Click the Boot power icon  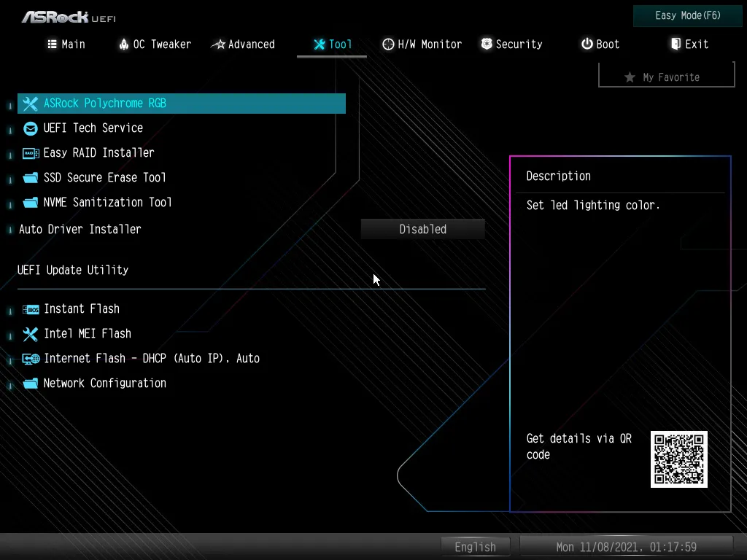tap(587, 44)
